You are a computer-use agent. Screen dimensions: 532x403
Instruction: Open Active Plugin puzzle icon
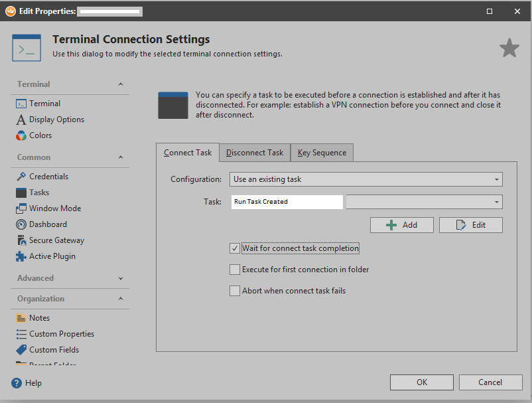pyautogui.click(x=21, y=256)
